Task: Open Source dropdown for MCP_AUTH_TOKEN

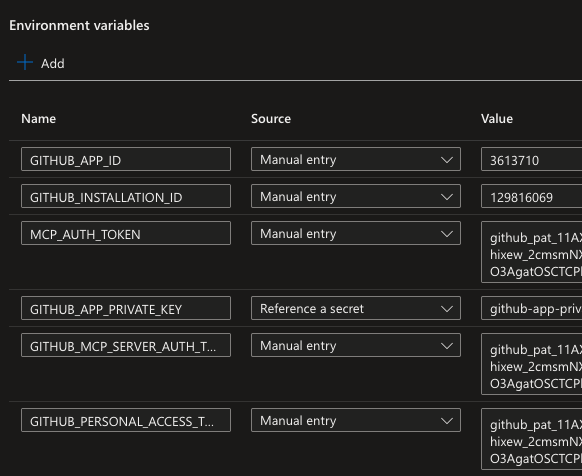Action: tap(356, 233)
